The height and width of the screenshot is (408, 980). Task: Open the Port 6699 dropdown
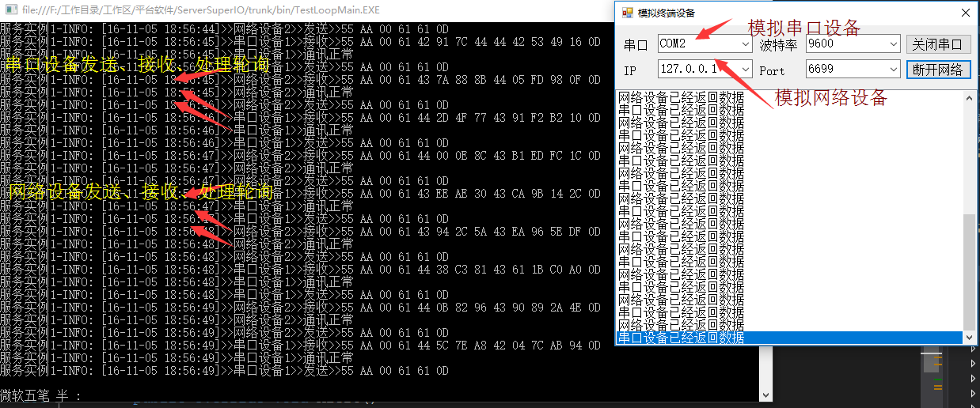point(893,70)
